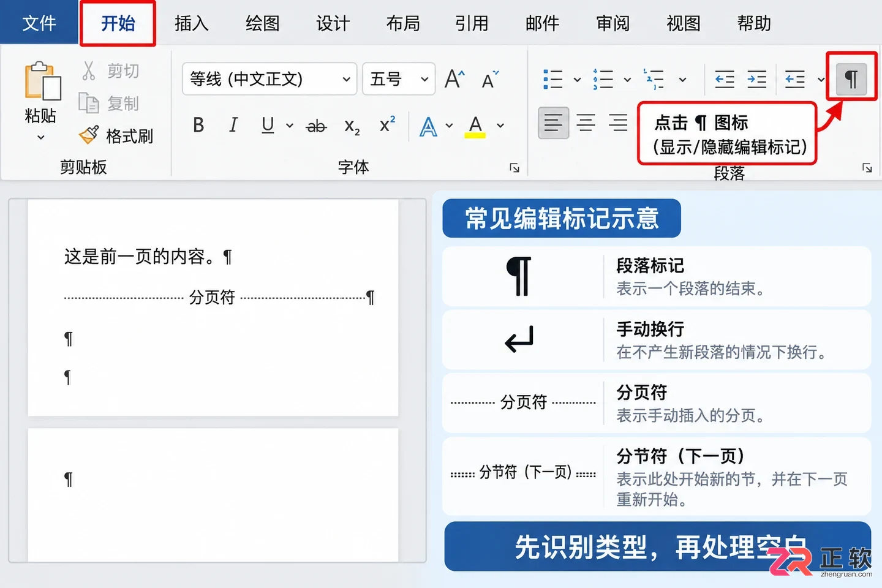This screenshot has width=882, height=588.
Task: Click the Paste clipboard icon
Action: click(42, 80)
